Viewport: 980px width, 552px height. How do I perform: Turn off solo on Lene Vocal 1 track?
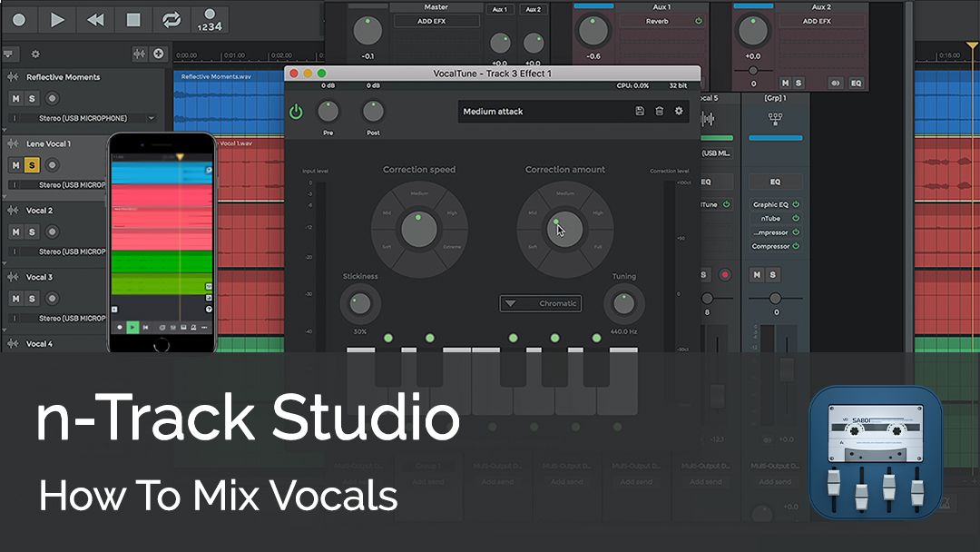pos(32,165)
